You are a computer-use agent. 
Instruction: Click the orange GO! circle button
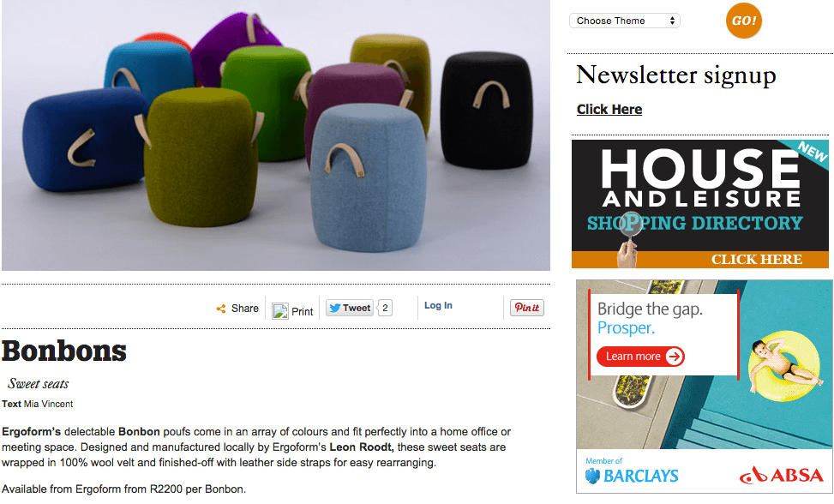(x=744, y=21)
